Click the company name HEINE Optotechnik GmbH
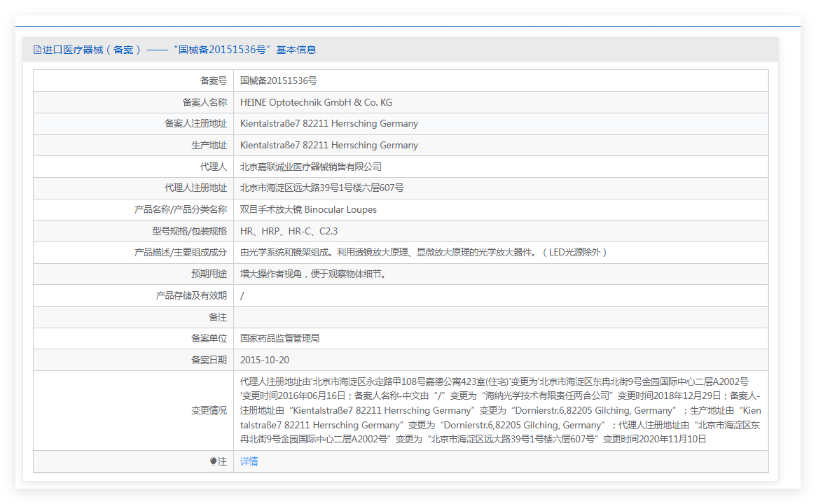The height and width of the screenshot is (504, 816). point(316,103)
